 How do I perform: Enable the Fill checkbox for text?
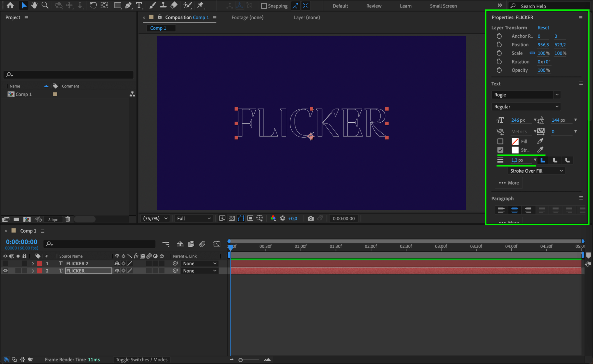(500, 142)
